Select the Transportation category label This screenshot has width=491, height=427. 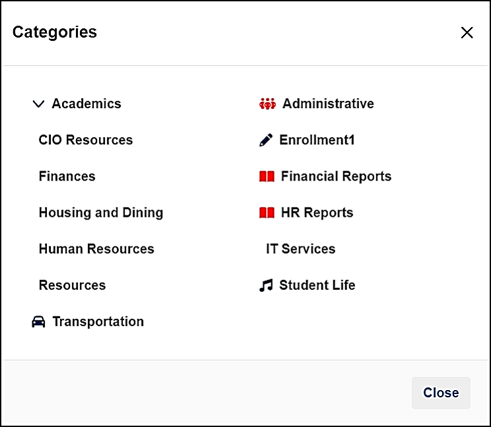(x=98, y=322)
